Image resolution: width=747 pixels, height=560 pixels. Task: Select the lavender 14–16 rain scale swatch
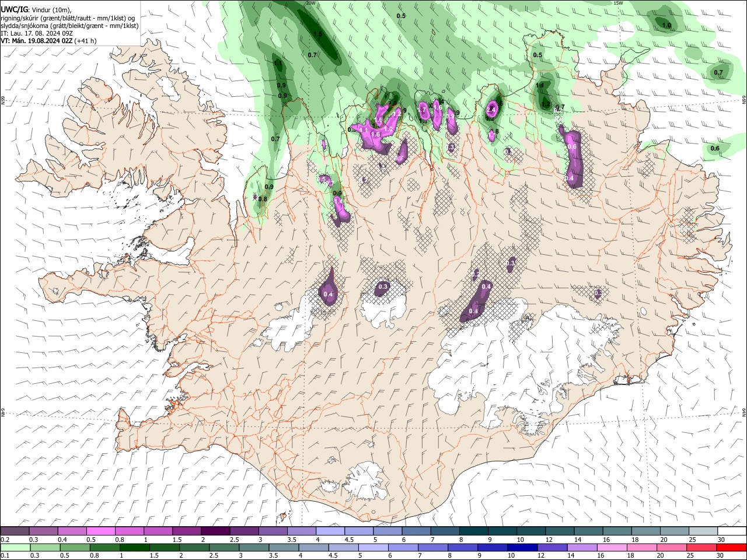coord(582,547)
